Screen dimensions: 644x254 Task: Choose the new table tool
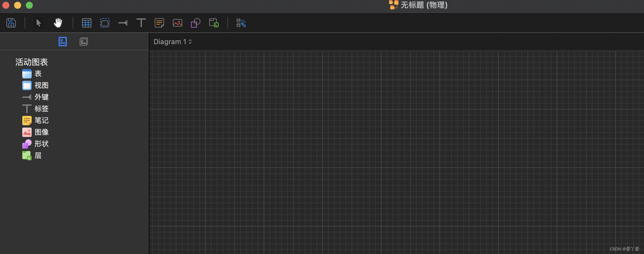click(x=87, y=23)
